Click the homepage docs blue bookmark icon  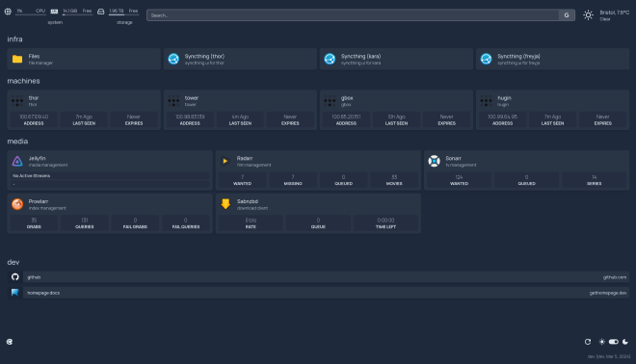[x=15, y=292]
